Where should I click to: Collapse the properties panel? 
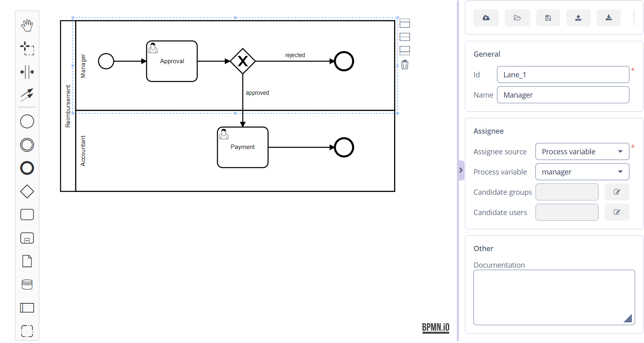[461, 170]
